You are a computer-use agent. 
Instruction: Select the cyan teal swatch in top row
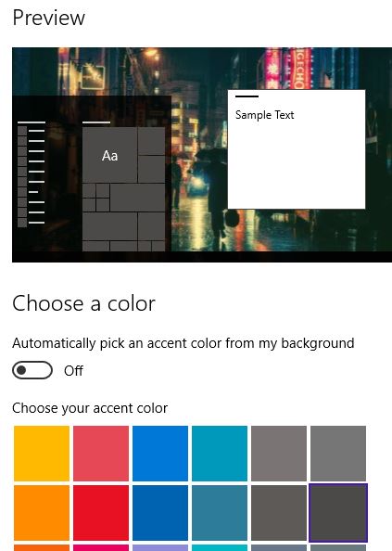pos(220,454)
